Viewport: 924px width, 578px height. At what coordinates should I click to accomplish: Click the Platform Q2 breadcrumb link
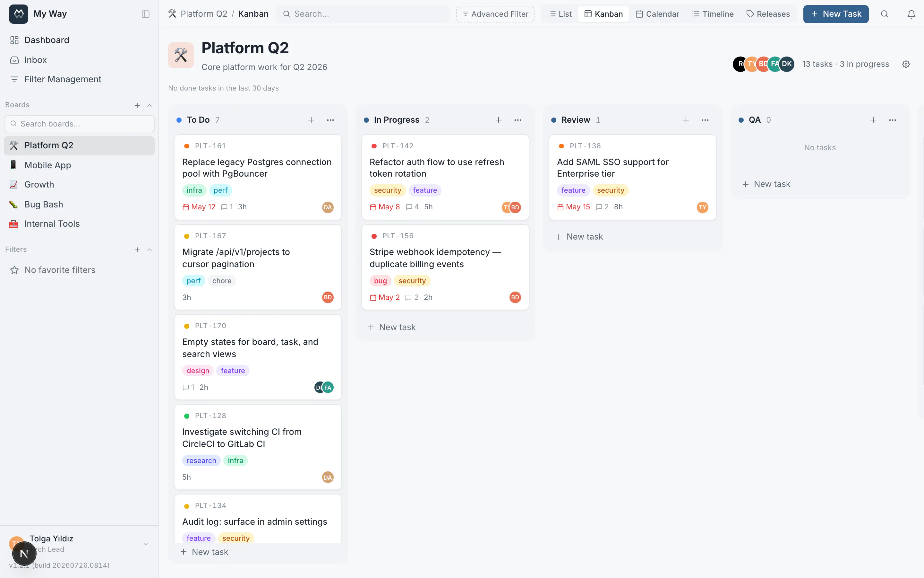pyautogui.click(x=204, y=14)
